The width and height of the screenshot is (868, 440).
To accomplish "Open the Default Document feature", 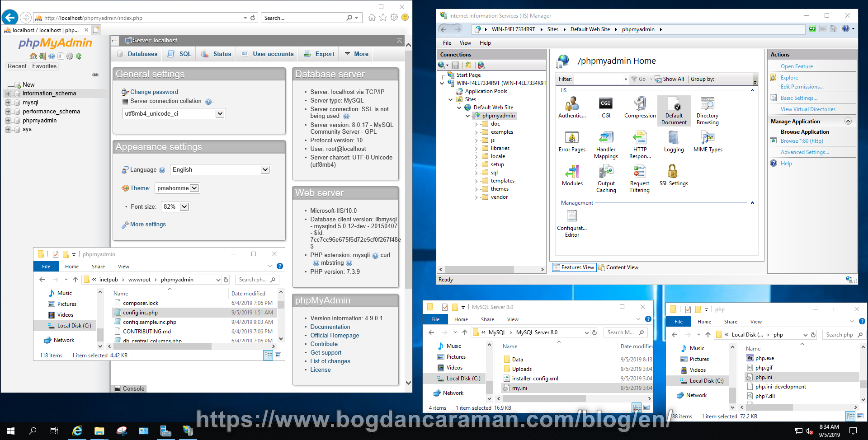I will (674, 111).
